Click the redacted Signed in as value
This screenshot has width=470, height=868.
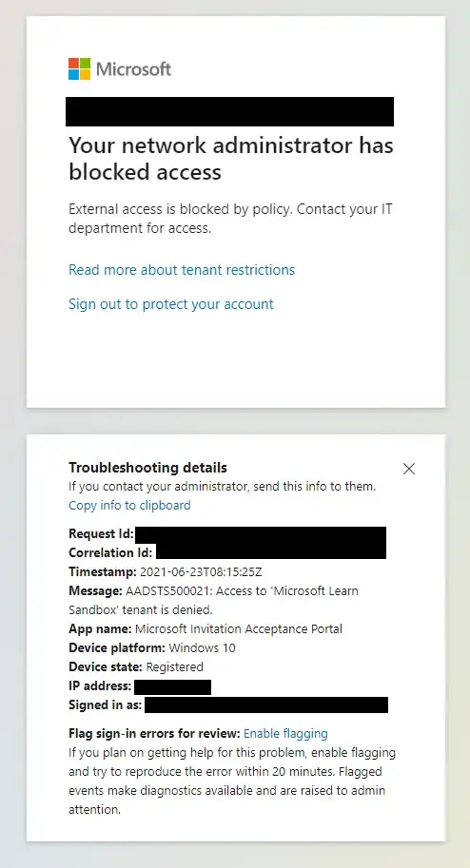(x=266, y=704)
